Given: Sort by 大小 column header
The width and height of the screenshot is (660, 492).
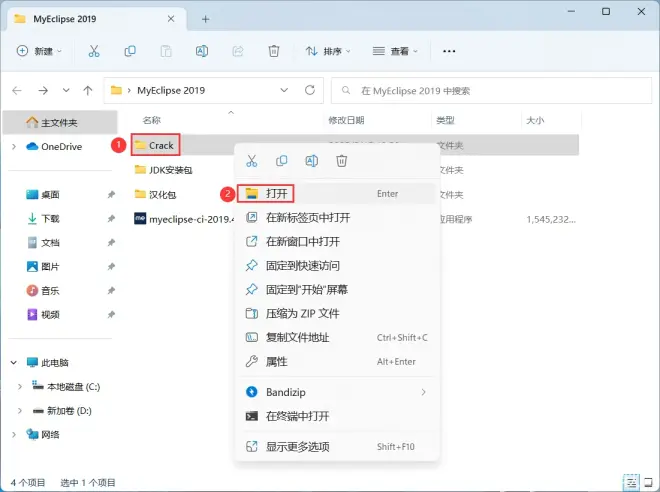Looking at the screenshot, I should tap(535, 120).
